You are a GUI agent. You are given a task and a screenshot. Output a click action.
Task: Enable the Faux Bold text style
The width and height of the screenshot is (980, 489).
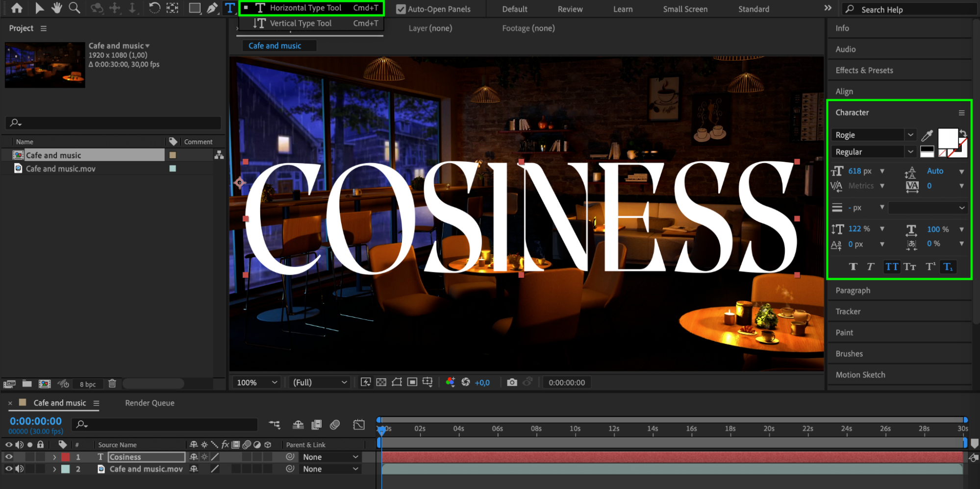coord(853,267)
